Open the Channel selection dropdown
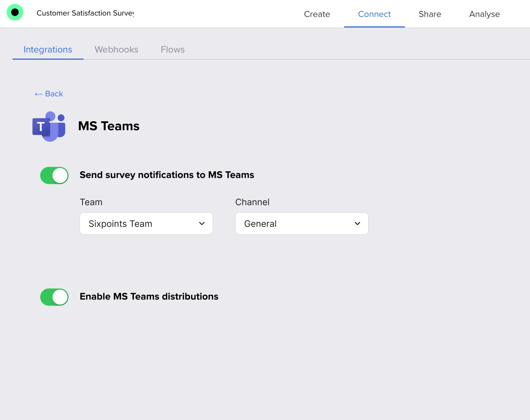This screenshot has height=420, width=530. tap(301, 223)
